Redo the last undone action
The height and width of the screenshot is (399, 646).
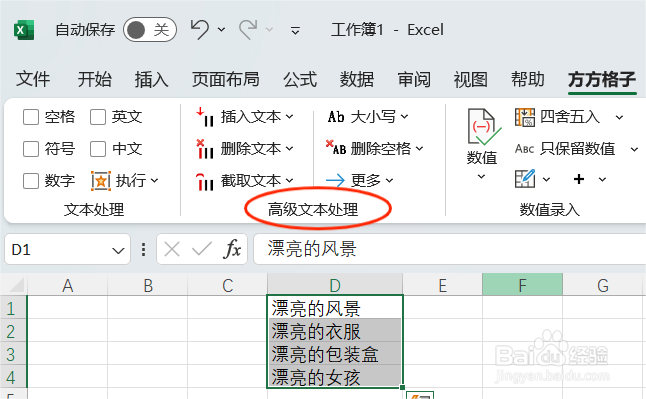[x=248, y=30]
